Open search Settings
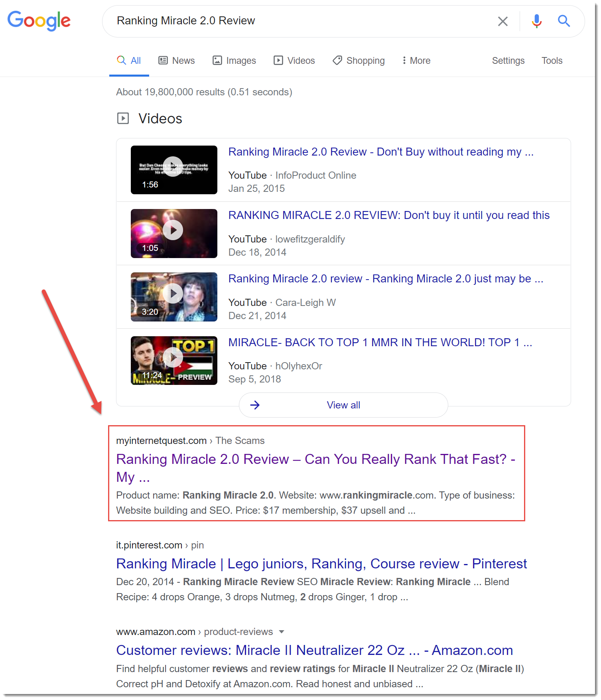Viewport: 601px width, 700px height. 508,61
